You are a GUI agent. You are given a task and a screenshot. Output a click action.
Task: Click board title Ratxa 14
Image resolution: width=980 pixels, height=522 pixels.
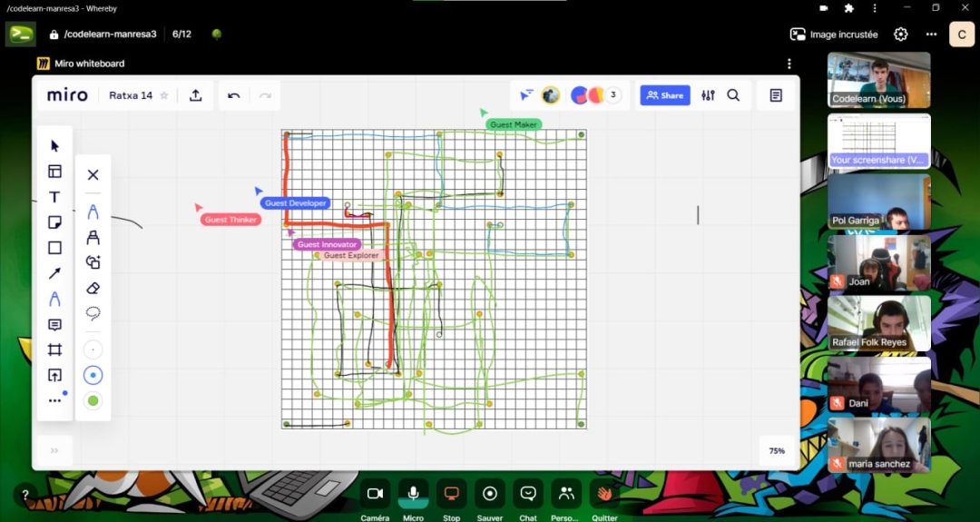point(131,95)
